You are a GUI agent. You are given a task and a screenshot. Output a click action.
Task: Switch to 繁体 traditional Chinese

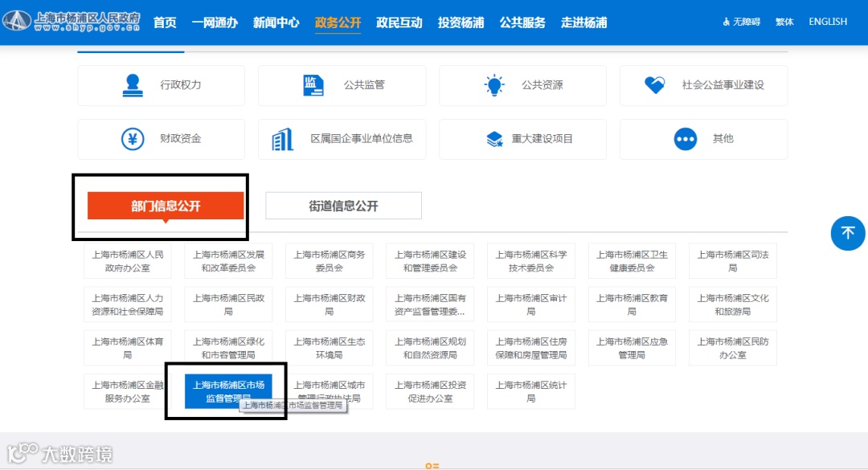click(x=784, y=22)
